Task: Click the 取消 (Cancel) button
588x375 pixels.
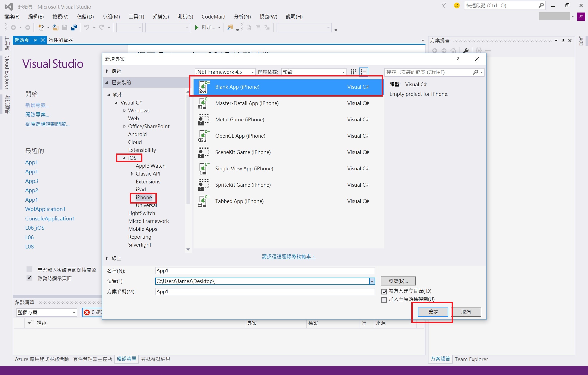Action: [466, 312]
